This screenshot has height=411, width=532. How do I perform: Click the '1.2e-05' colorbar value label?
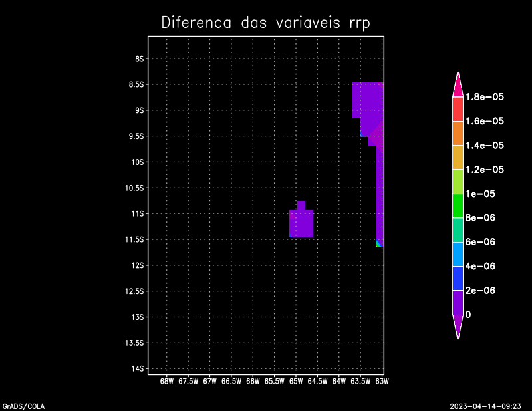(485, 170)
